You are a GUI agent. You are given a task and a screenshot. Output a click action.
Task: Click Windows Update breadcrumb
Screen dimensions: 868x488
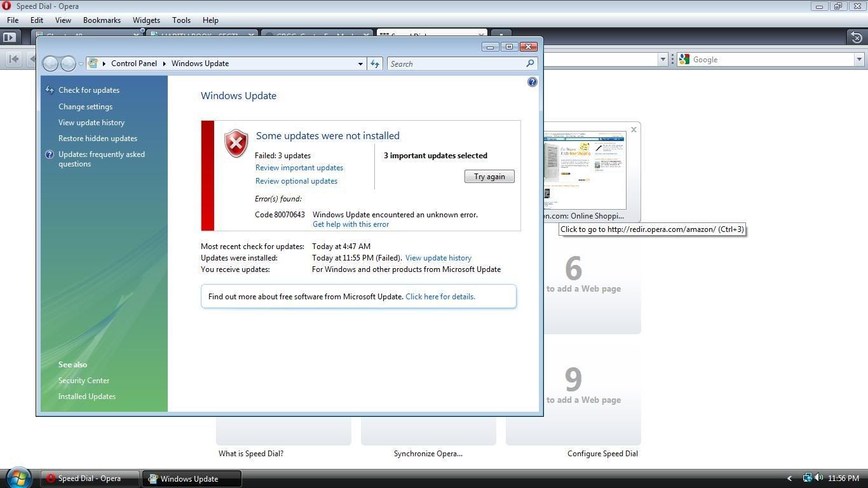[x=200, y=64]
